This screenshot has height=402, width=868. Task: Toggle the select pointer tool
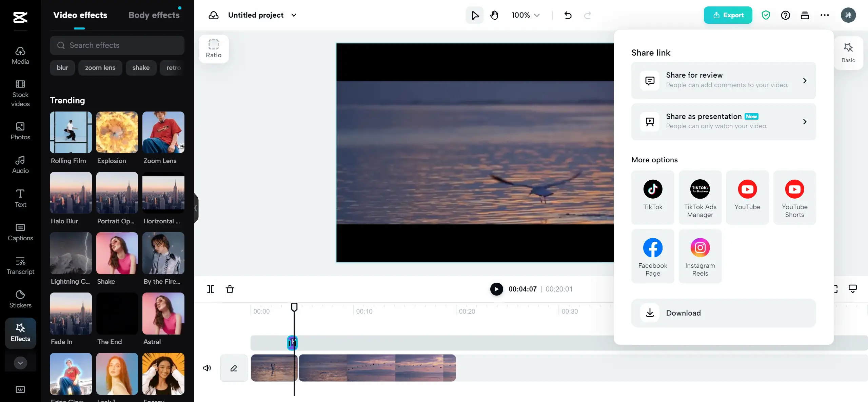[x=475, y=15]
